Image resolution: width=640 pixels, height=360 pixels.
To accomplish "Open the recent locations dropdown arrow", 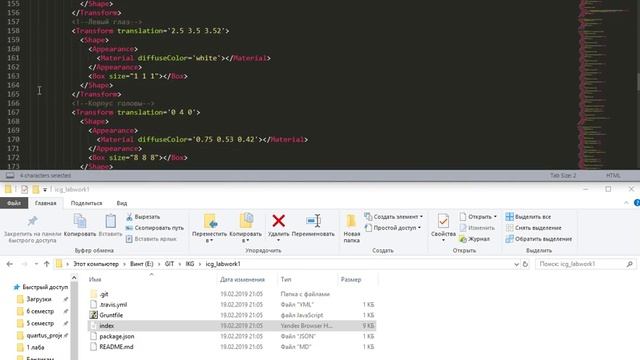I will click(x=36, y=264).
